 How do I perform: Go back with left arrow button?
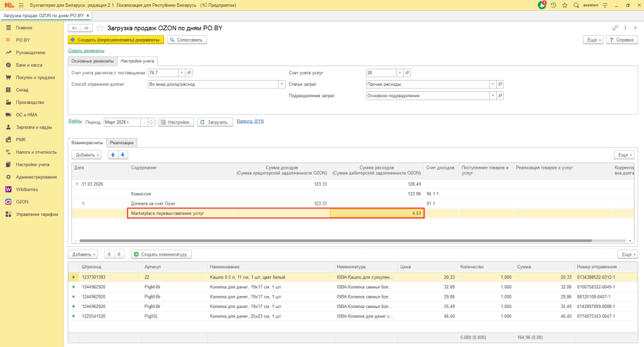[x=74, y=28]
